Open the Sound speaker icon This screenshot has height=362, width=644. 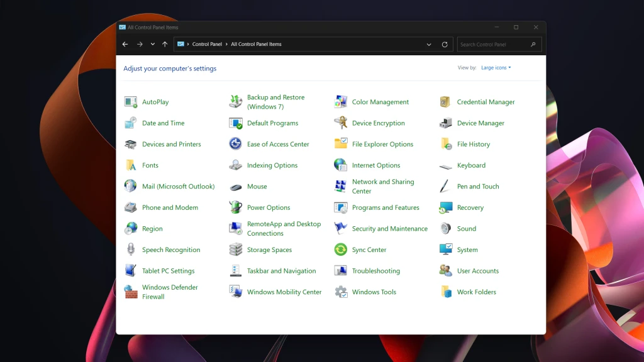tap(446, 229)
